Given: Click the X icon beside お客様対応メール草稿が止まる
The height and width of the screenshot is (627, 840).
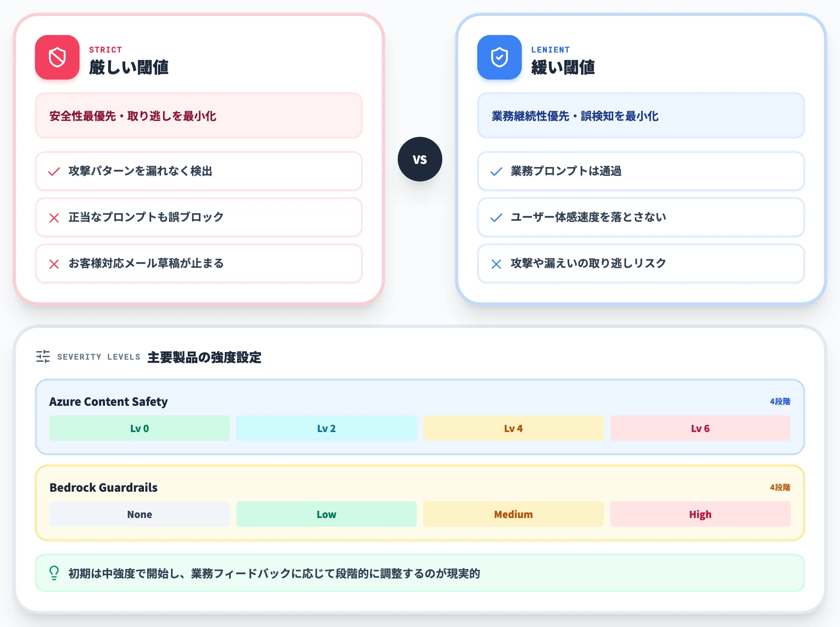Looking at the screenshot, I should point(54,264).
